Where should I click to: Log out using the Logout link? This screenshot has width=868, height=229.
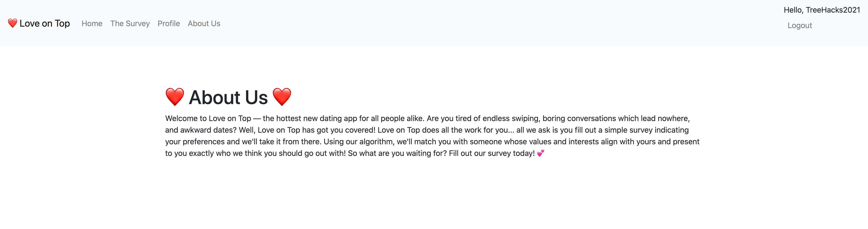coord(799,26)
